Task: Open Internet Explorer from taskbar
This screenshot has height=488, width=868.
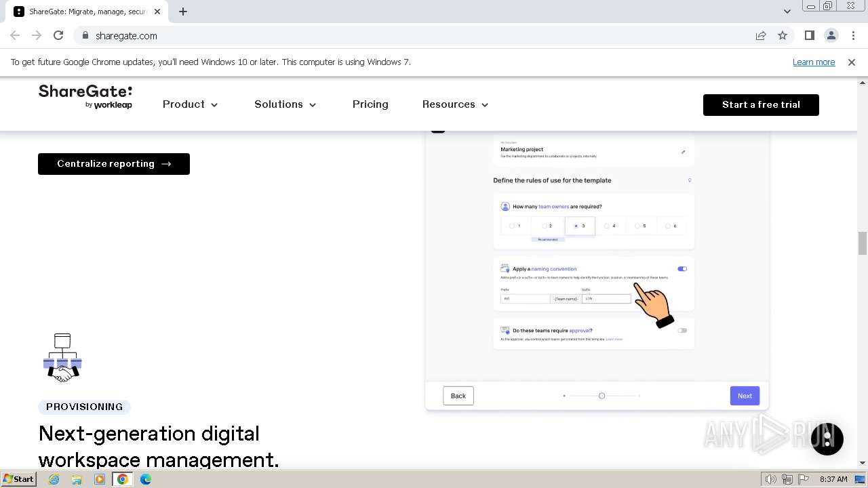Action: 54,479
